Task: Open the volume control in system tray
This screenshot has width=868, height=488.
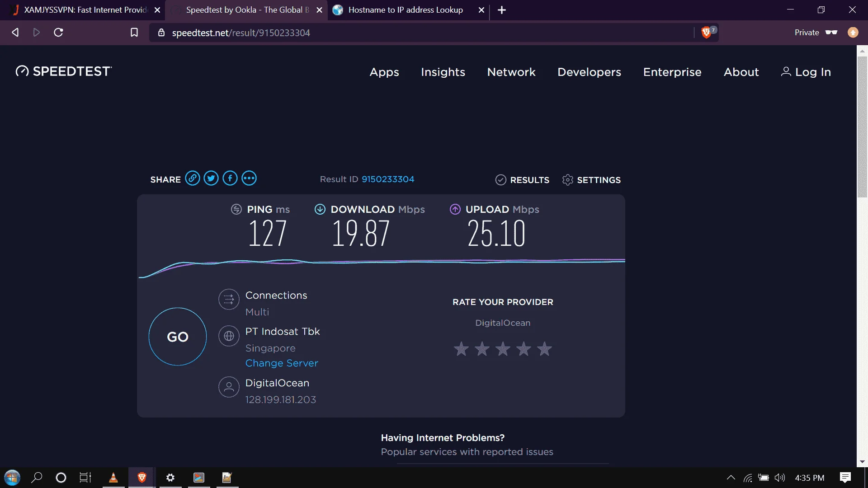Action: coord(780,478)
